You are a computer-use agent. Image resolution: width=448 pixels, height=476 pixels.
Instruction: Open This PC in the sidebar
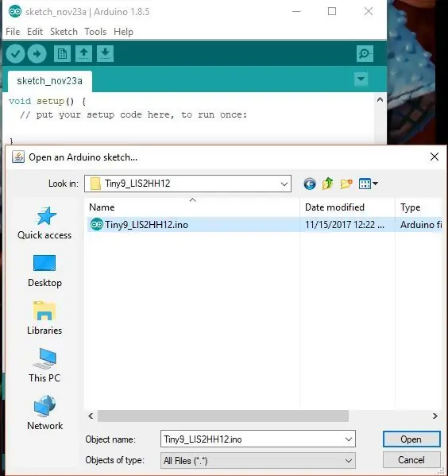coord(44,366)
